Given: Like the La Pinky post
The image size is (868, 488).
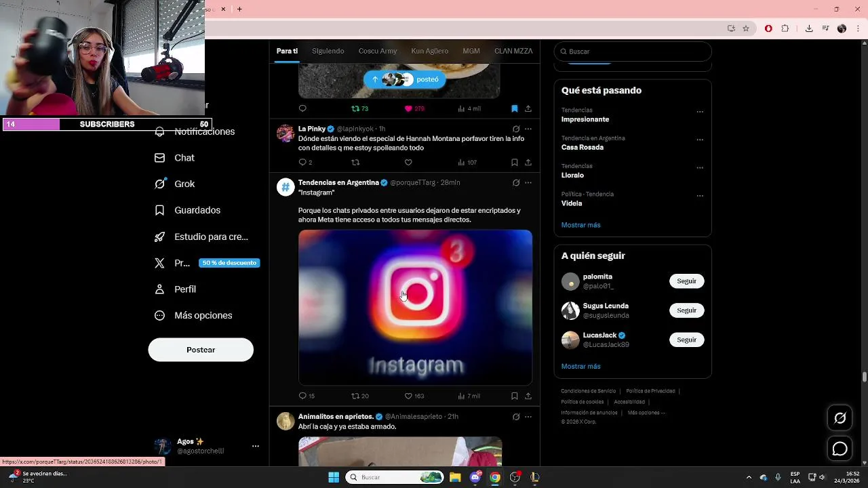Looking at the screenshot, I should click(408, 162).
